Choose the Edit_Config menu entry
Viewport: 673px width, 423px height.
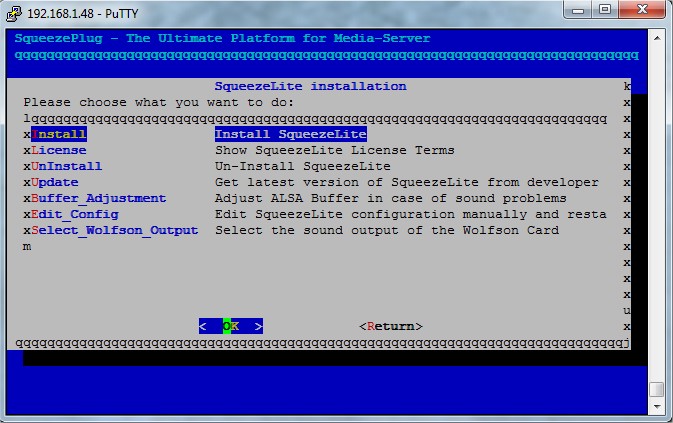coord(75,214)
